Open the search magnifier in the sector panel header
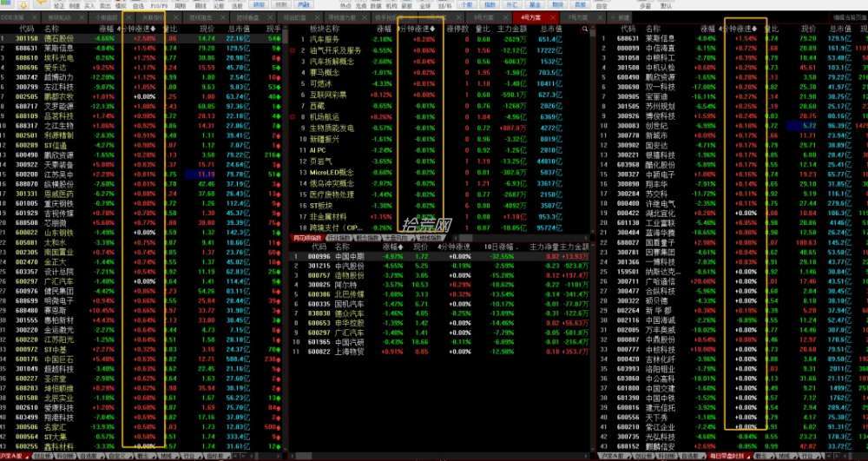 585,29
